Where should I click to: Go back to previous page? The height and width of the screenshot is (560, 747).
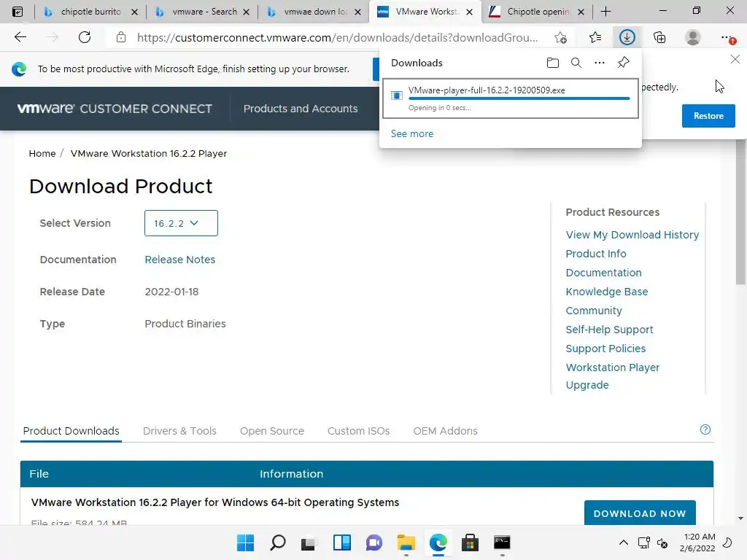[20, 37]
